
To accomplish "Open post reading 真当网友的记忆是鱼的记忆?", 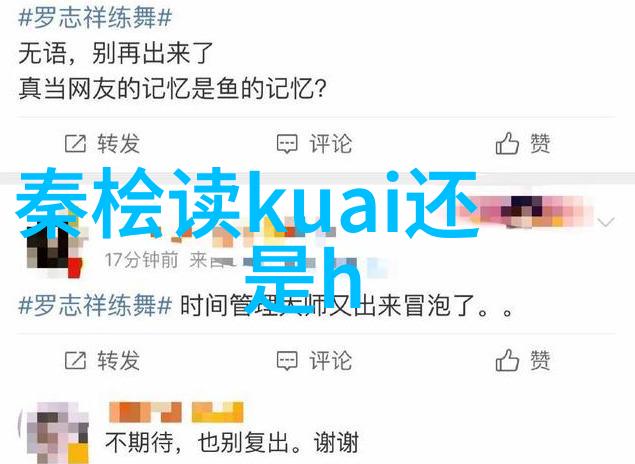I will pos(172,88).
